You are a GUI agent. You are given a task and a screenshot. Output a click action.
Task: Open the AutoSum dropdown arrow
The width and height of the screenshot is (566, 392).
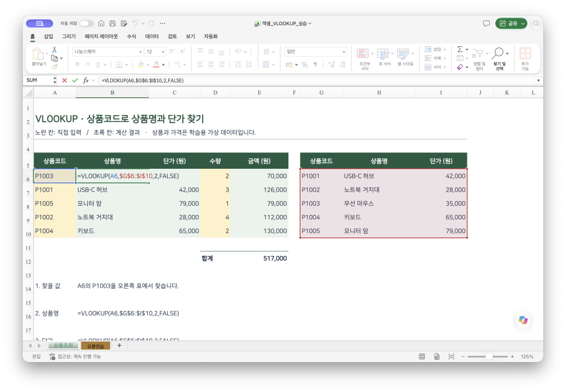(x=467, y=49)
